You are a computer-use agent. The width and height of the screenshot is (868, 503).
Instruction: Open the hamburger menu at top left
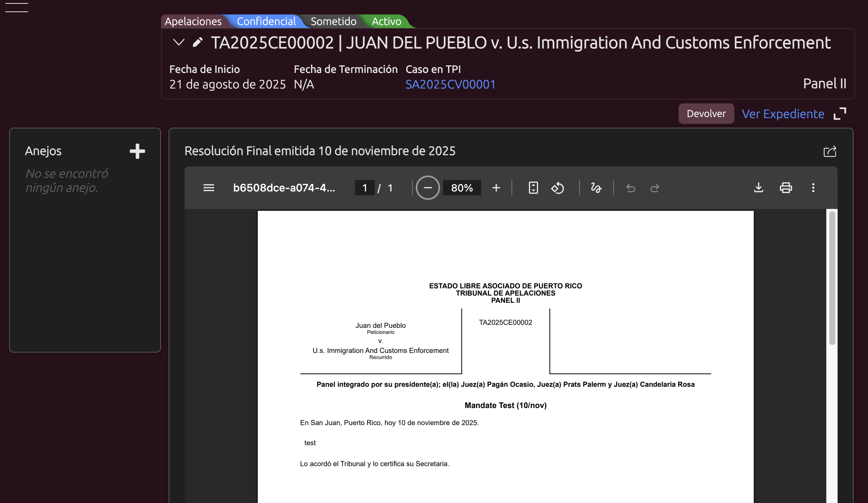16,7
